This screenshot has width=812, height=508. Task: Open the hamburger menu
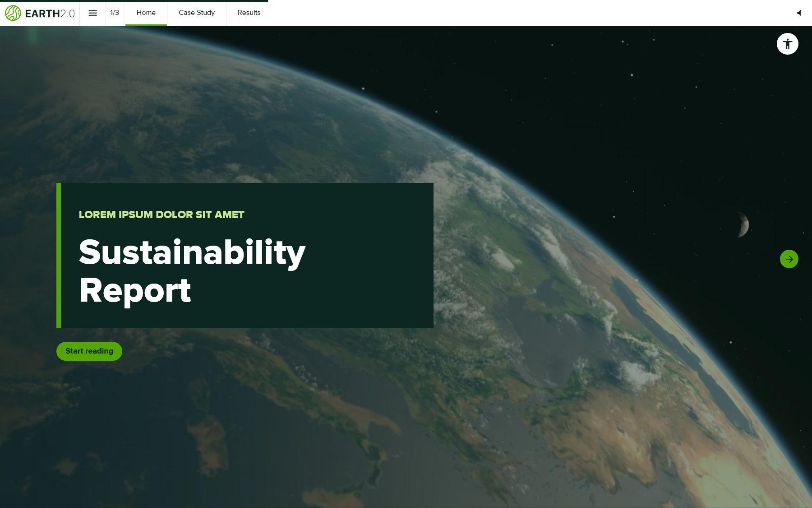point(92,13)
